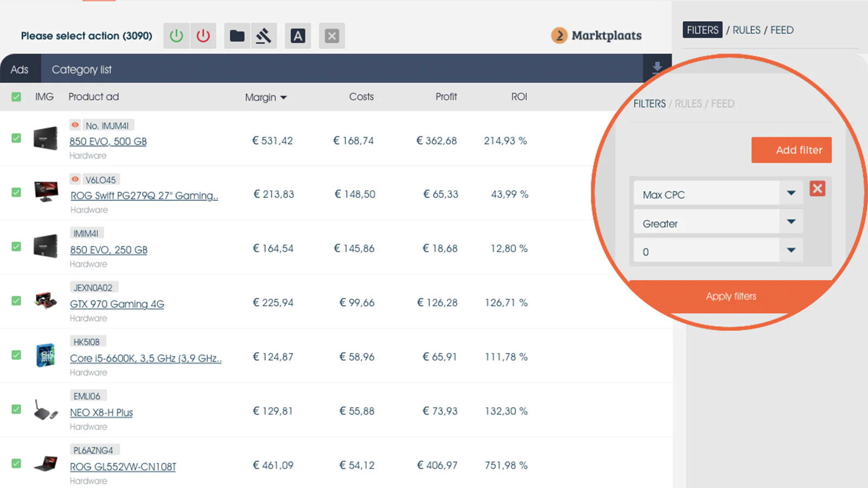Click the red power-off action icon
This screenshot has height=488, width=868.
[203, 36]
